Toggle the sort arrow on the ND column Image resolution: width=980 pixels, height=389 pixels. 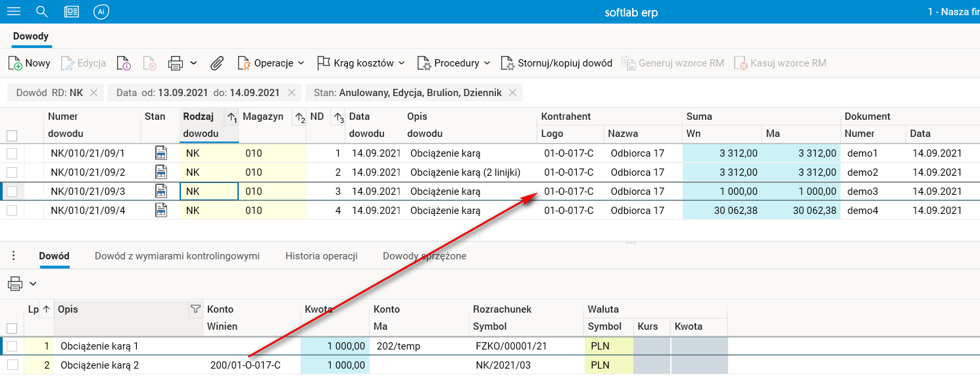pyautogui.click(x=338, y=117)
